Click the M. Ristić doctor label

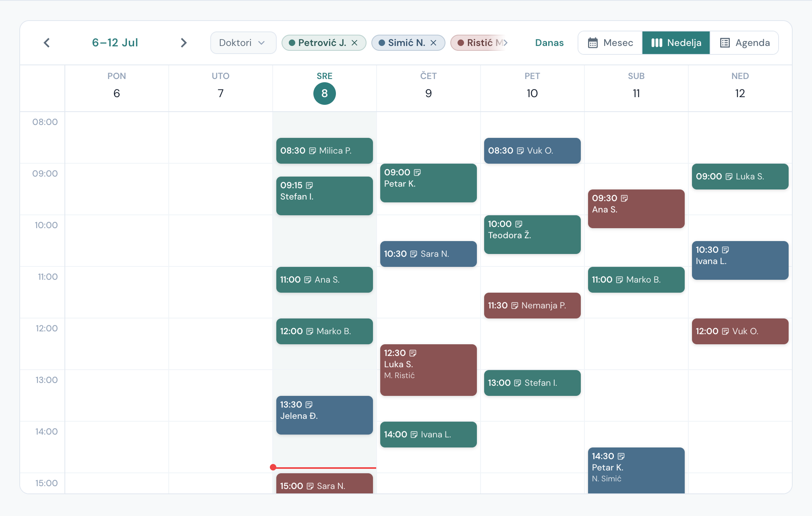[399, 376]
